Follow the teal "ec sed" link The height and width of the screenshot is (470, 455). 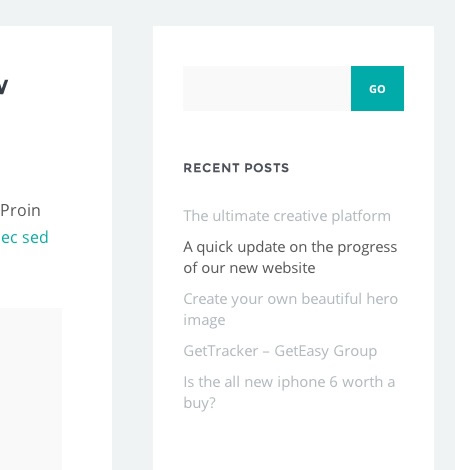[24, 237]
